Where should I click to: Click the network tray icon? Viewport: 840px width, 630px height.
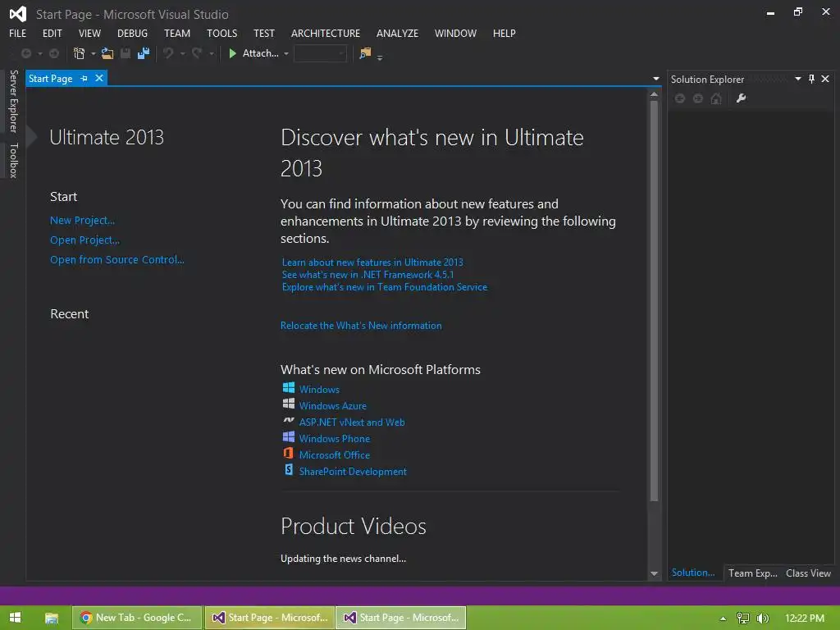(742, 619)
